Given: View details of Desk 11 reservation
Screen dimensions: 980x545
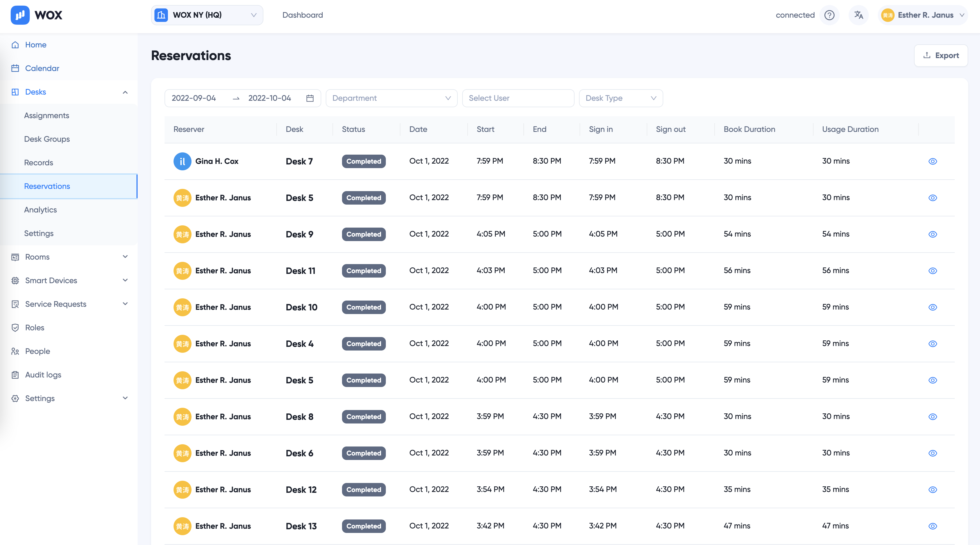Looking at the screenshot, I should [933, 271].
